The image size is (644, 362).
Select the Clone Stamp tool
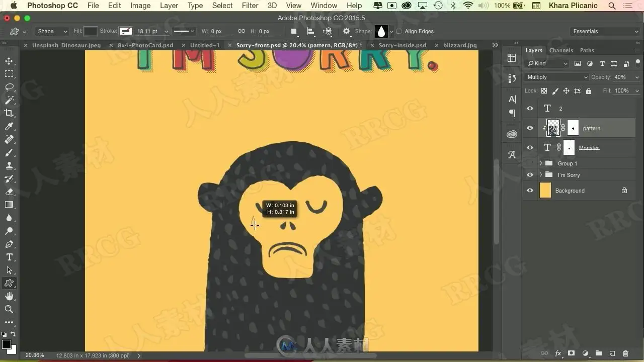click(x=9, y=165)
